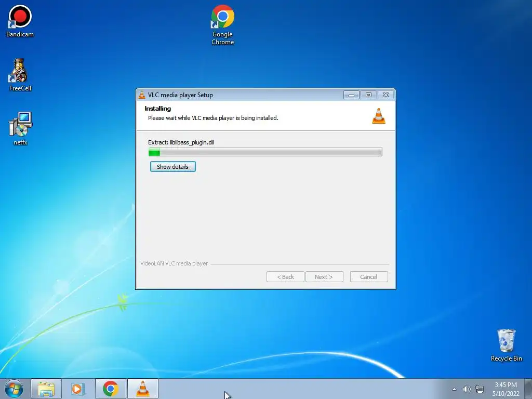Click the disabled < Back button

pos(285,277)
